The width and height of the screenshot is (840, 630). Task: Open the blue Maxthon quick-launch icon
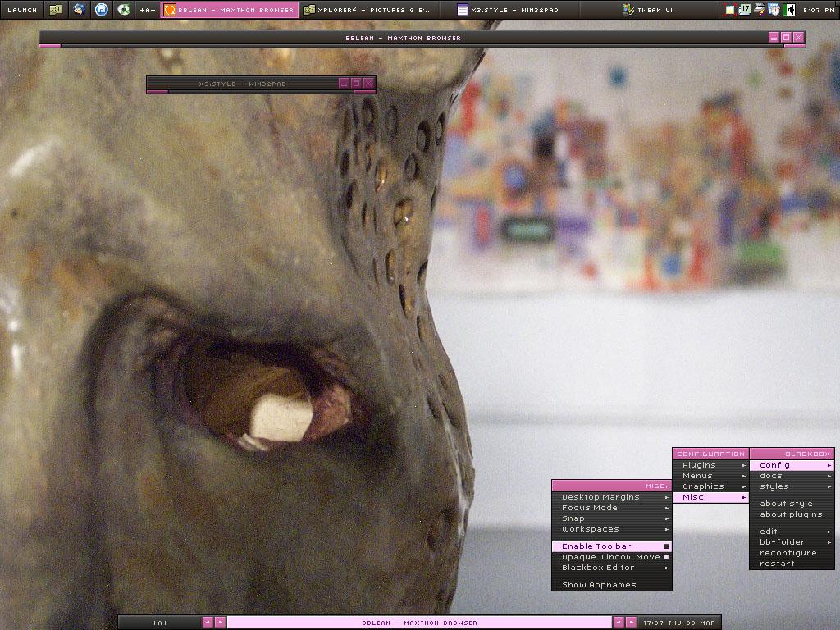[101, 10]
